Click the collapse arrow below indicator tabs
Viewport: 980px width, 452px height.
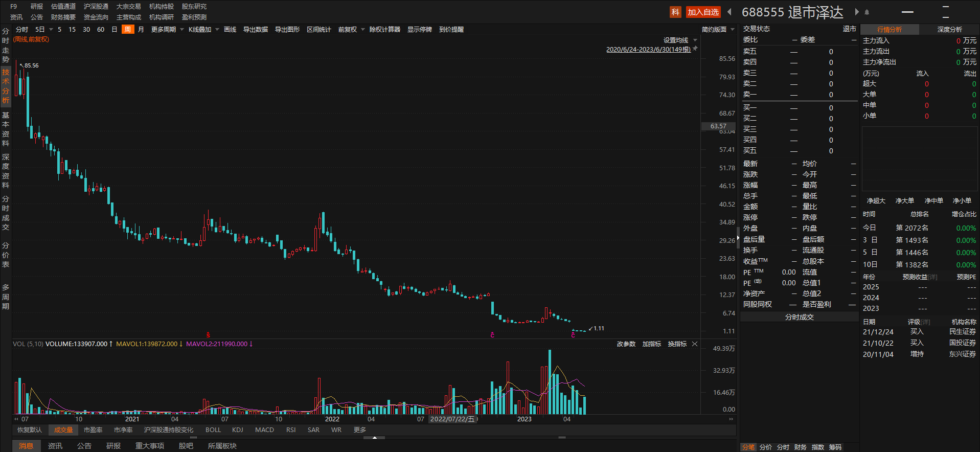375,438
